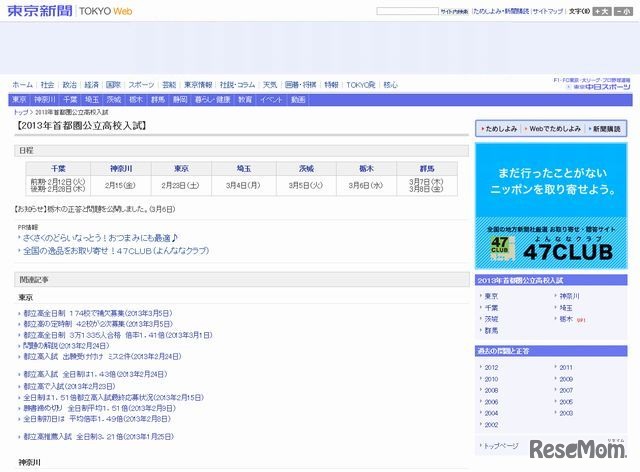Click Webでためしよみ button in sidebar
This screenshot has height=472, width=640.
point(553,129)
